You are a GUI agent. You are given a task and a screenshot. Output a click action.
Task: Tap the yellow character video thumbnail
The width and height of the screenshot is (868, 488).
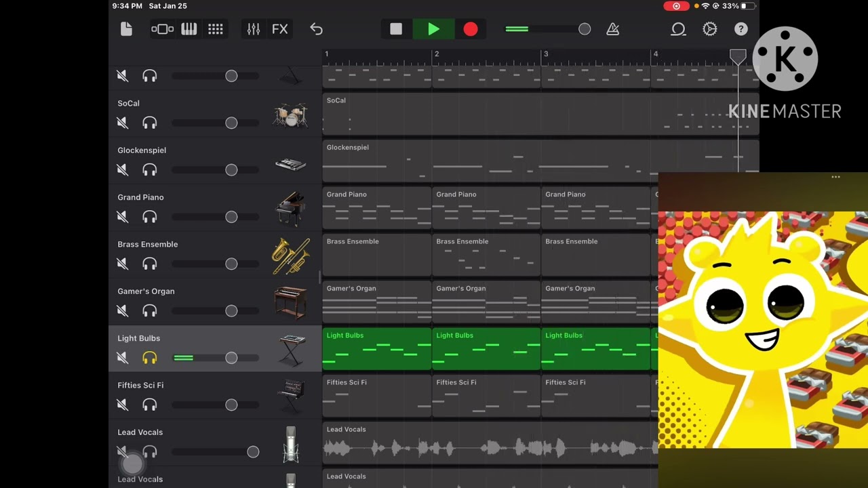pos(763,329)
